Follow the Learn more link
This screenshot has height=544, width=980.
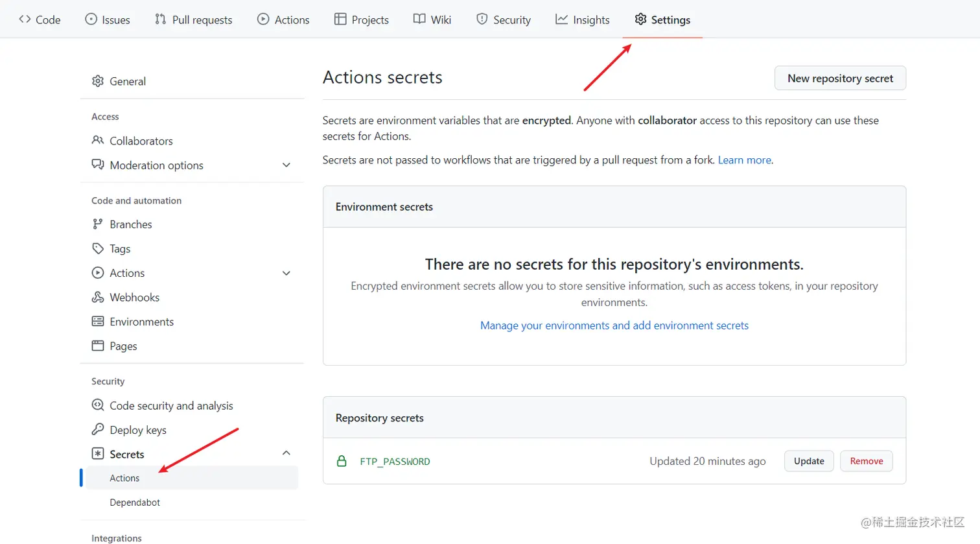743,160
